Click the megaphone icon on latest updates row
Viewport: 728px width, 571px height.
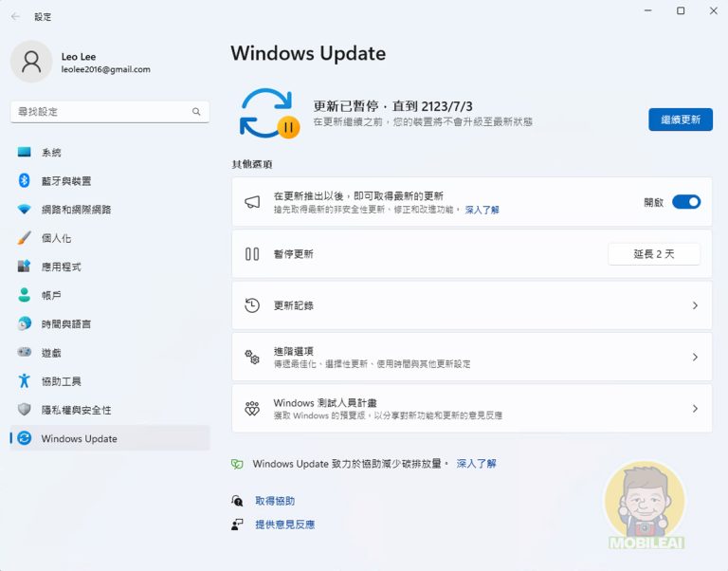coord(252,202)
